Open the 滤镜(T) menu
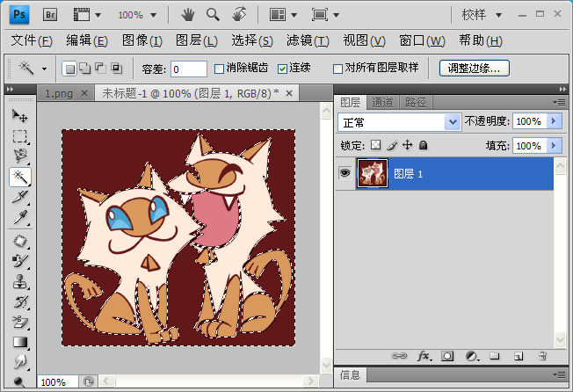573x392 pixels. coord(308,40)
